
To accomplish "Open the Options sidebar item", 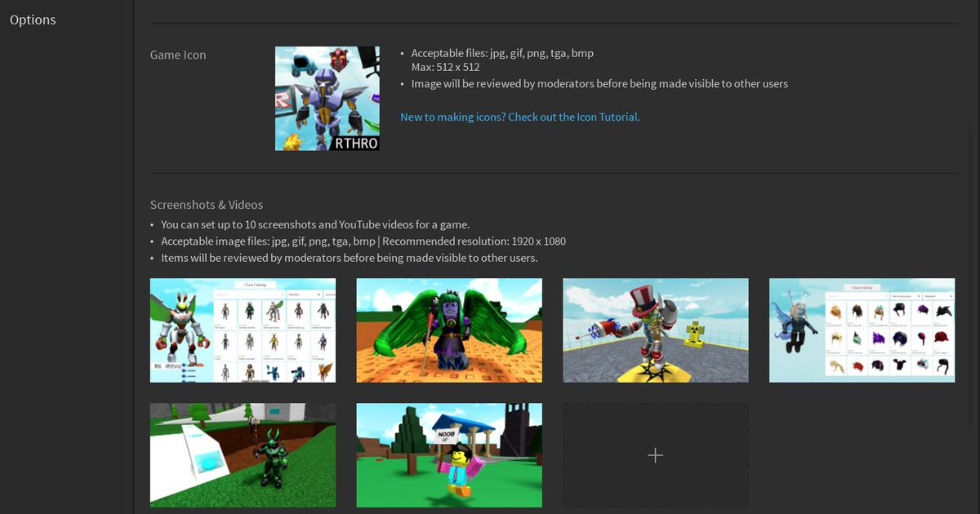I will pos(33,20).
